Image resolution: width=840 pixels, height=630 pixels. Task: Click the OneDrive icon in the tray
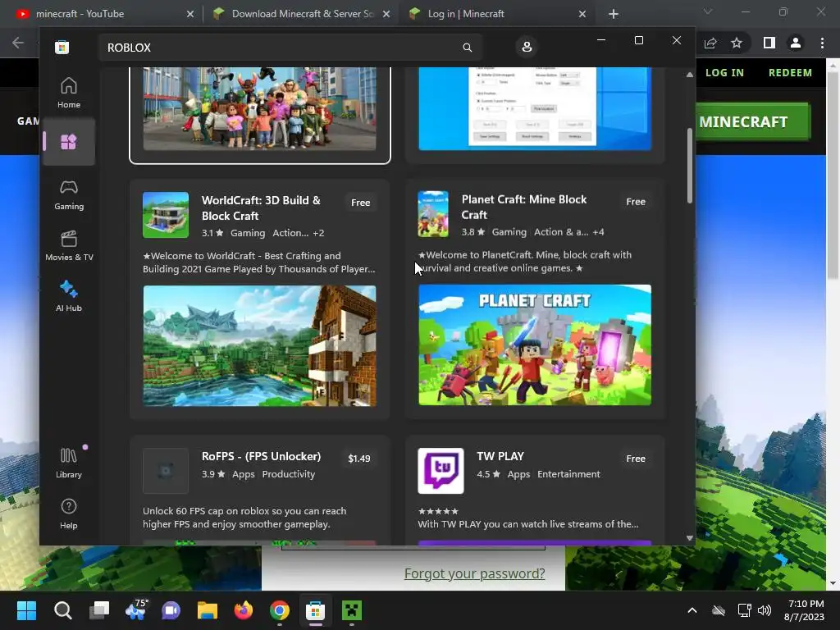click(719, 610)
